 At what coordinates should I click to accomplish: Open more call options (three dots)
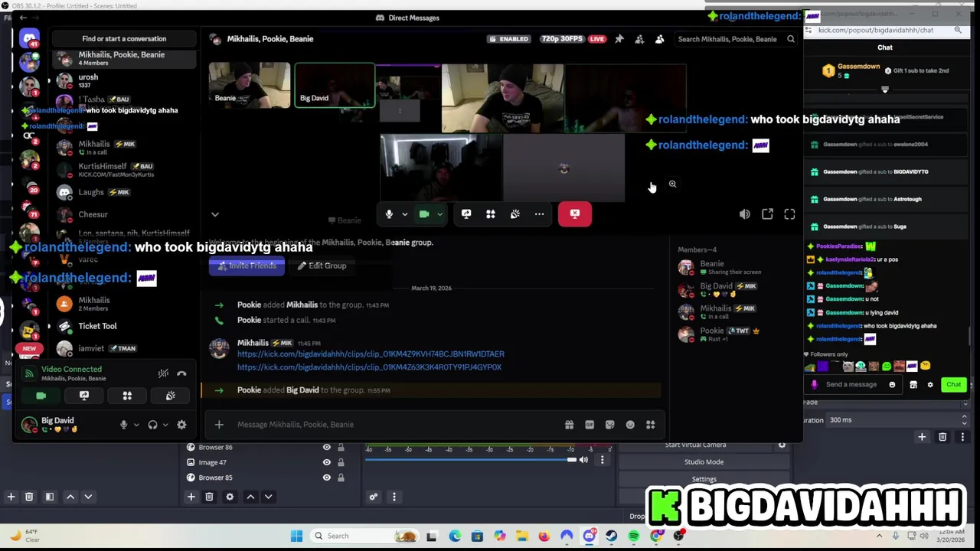pyautogui.click(x=540, y=214)
